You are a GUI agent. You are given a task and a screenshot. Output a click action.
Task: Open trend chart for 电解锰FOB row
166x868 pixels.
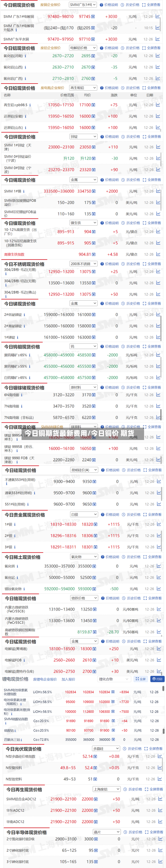click(159, 660)
